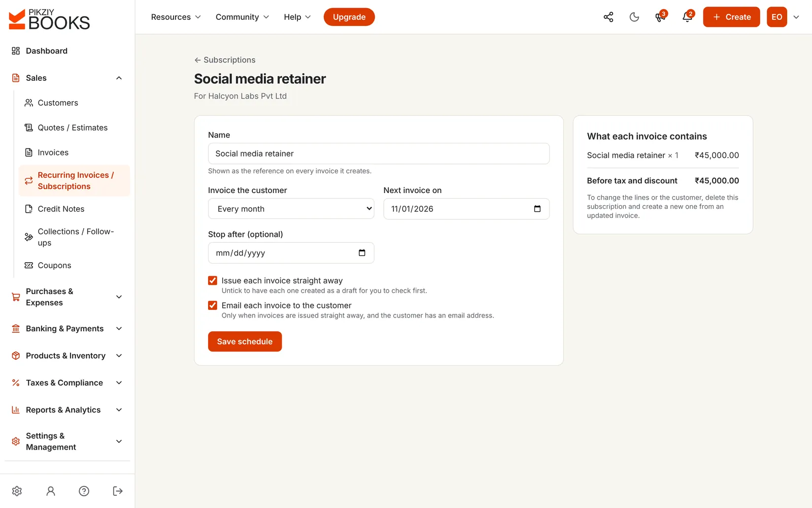This screenshot has width=812, height=508.
Task: Click the EO avatar button
Action: (776, 17)
